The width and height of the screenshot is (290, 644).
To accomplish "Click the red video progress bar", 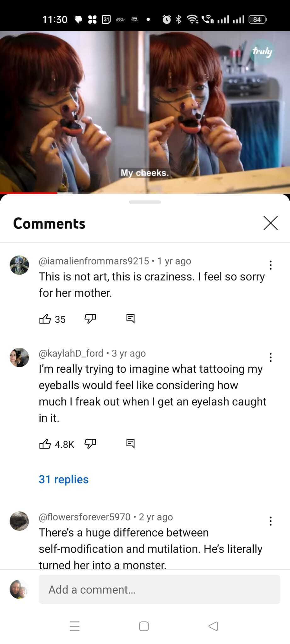I will (29, 193).
